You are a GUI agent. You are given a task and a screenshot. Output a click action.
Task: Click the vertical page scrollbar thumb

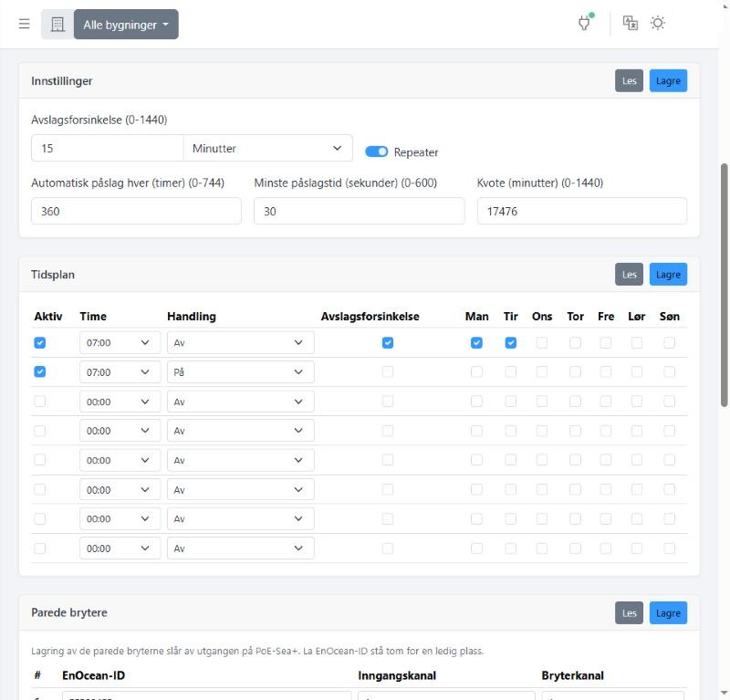(x=724, y=285)
